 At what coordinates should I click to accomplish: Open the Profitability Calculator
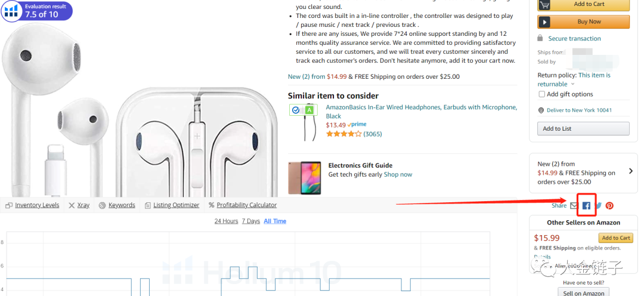[243, 205]
